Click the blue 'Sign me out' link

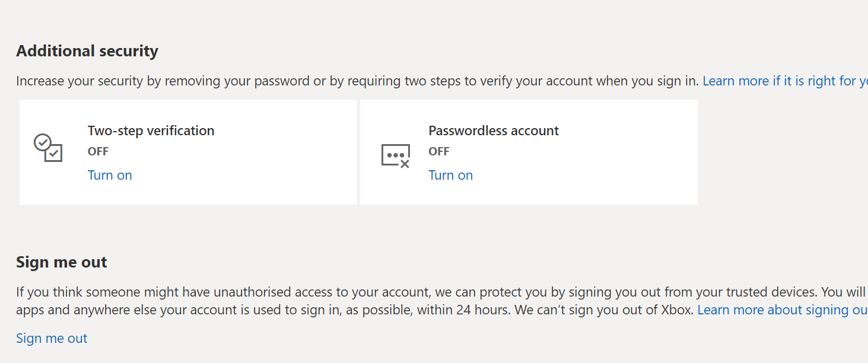[x=52, y=338]
